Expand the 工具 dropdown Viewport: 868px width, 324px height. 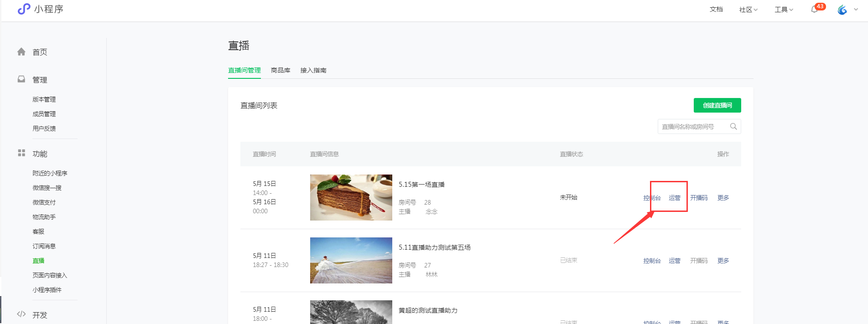[x=784, y=10]
